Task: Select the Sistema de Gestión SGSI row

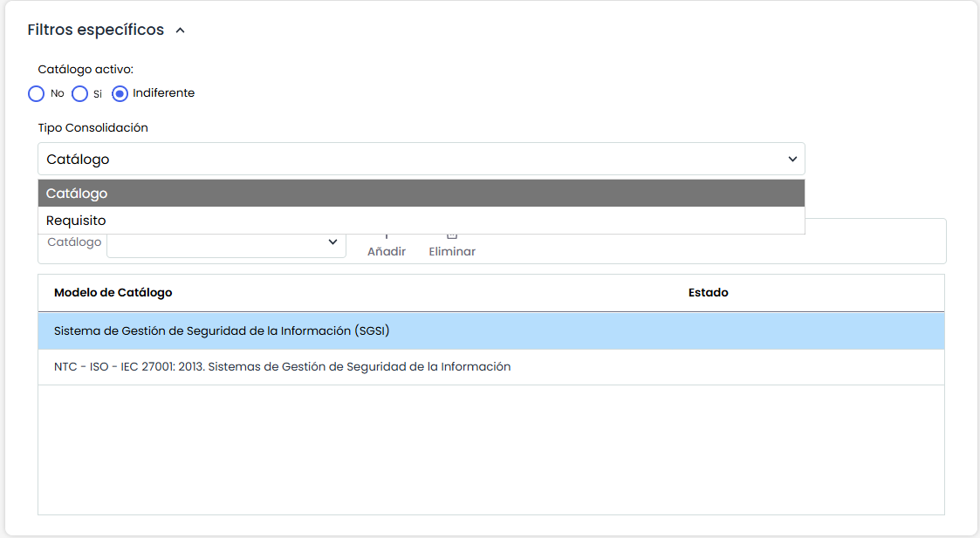Action: [x=222, y=331]
